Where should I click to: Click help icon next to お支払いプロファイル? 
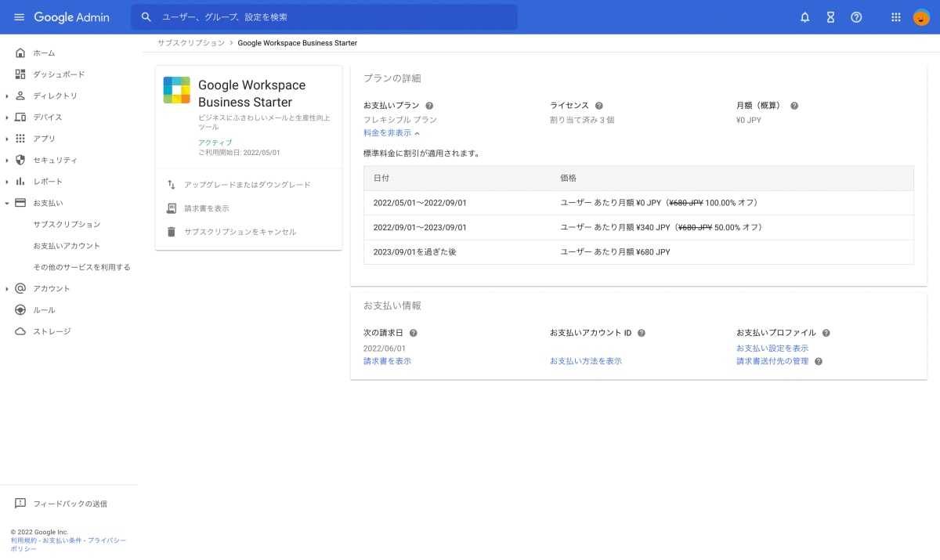826,333
